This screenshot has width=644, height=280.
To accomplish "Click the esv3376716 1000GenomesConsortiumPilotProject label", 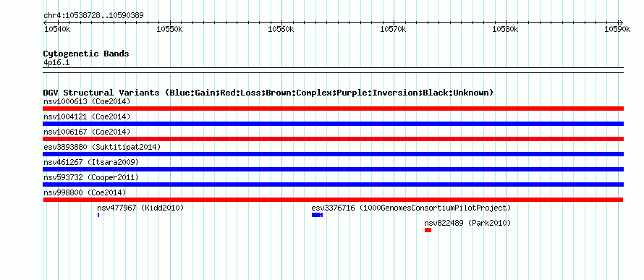I will coord(411,208).
